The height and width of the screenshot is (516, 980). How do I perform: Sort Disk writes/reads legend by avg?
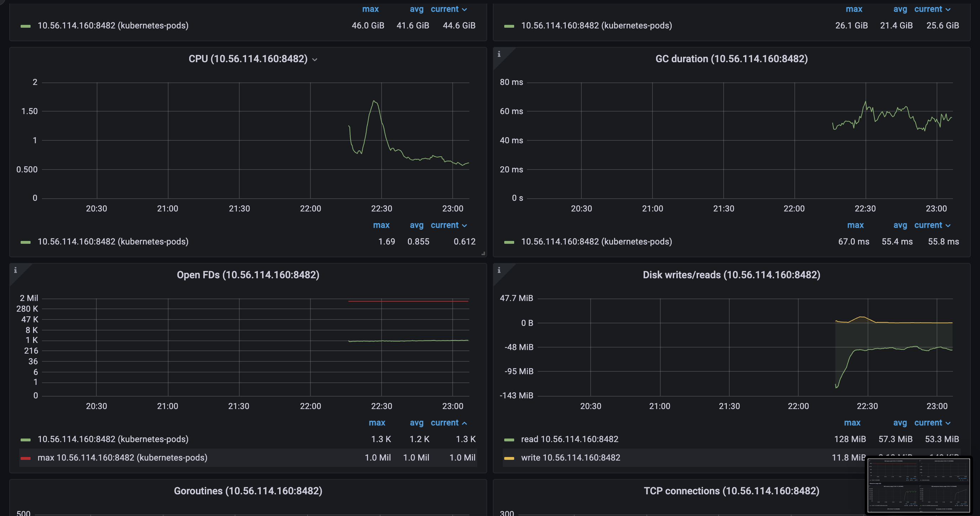900,423
